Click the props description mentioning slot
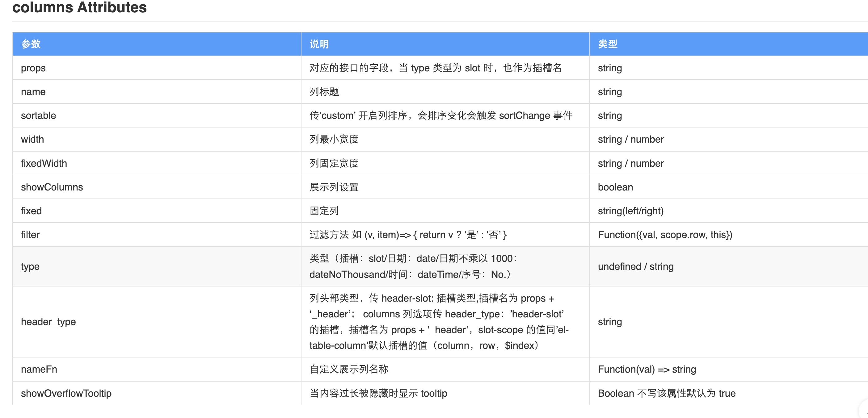Screen dimensions: 868x418 [x=435, y=68]
